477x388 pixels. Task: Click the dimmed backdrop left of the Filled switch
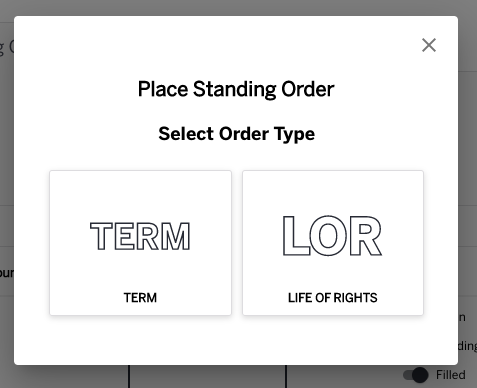pyautogui.click(x=343, y=377)
